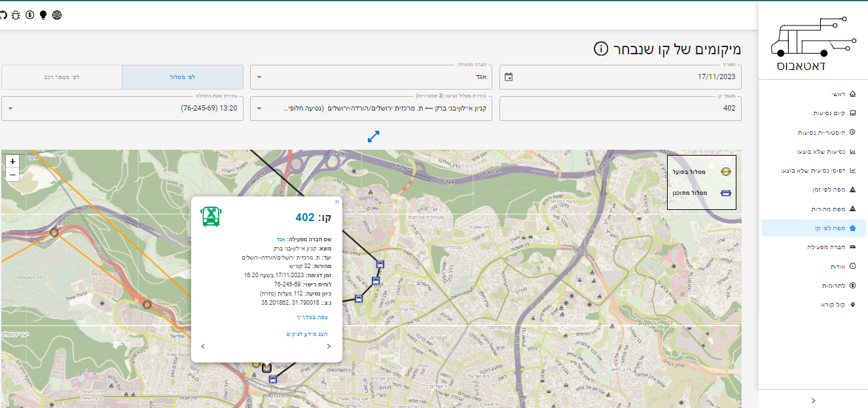
Task: Expand map with the blue fullscreen arrows
Action: pyautogui.click(x=374, y=137)
